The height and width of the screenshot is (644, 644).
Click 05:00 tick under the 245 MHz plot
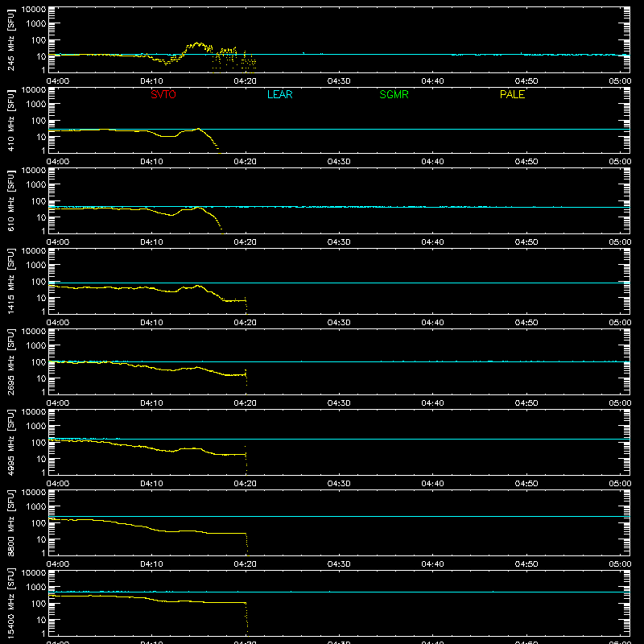(x=620, y=81)
